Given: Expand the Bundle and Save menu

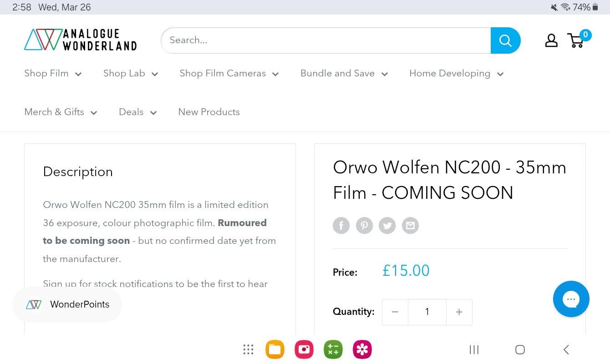Looking at the screenshot, I should (x=344, y=74).
